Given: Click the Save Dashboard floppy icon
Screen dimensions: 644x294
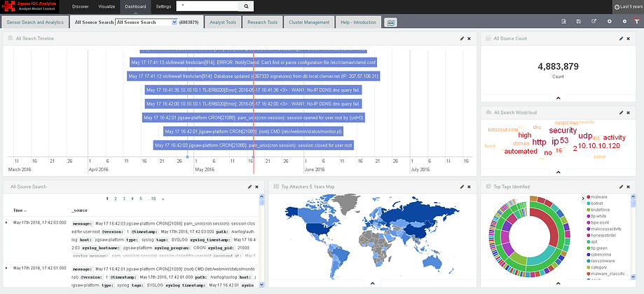Looking at the screenshot, I should coord(578,21).
